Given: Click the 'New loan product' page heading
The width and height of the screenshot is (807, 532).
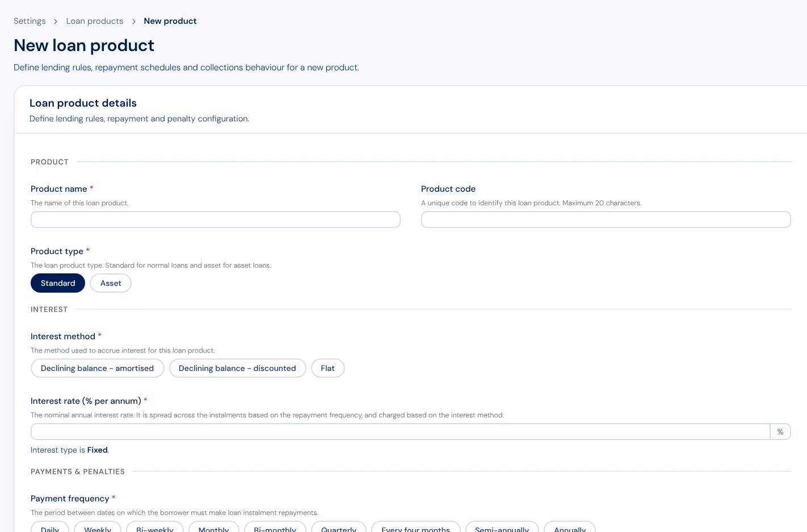Looking at the screenshot, I should pyautogui.click(x=84, y=45).
